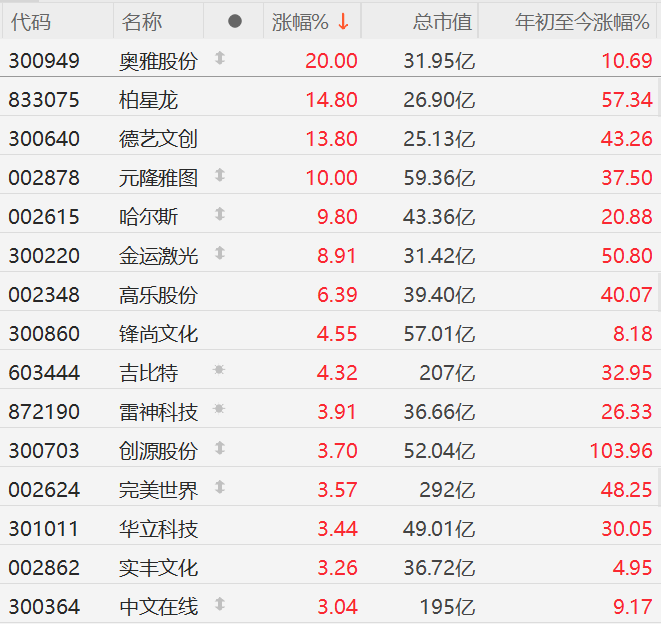
Task: Click the red sort arrow in 涨幅% header
Action: (344, 21)
